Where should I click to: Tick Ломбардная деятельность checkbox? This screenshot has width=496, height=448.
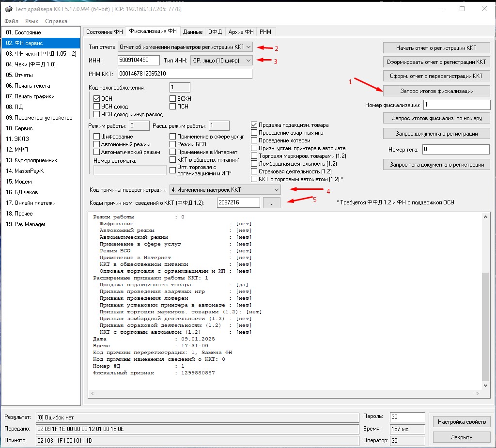pos(254,164)
